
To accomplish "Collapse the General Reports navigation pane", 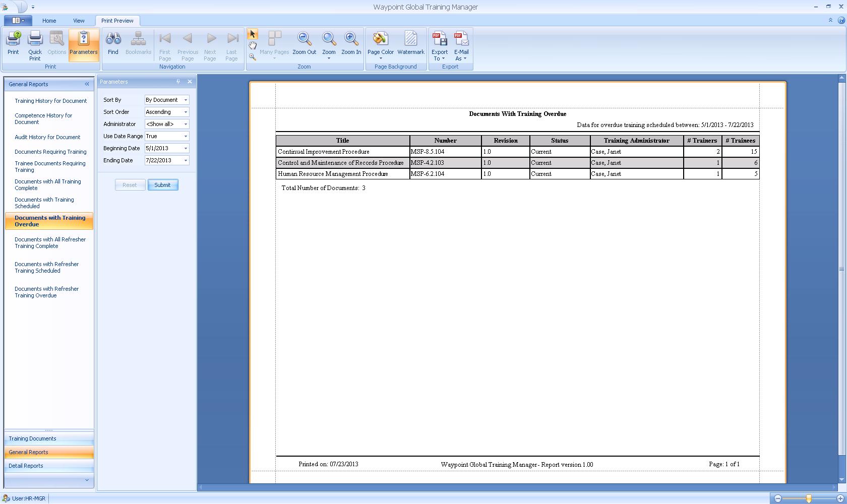I will pos(87,84).
